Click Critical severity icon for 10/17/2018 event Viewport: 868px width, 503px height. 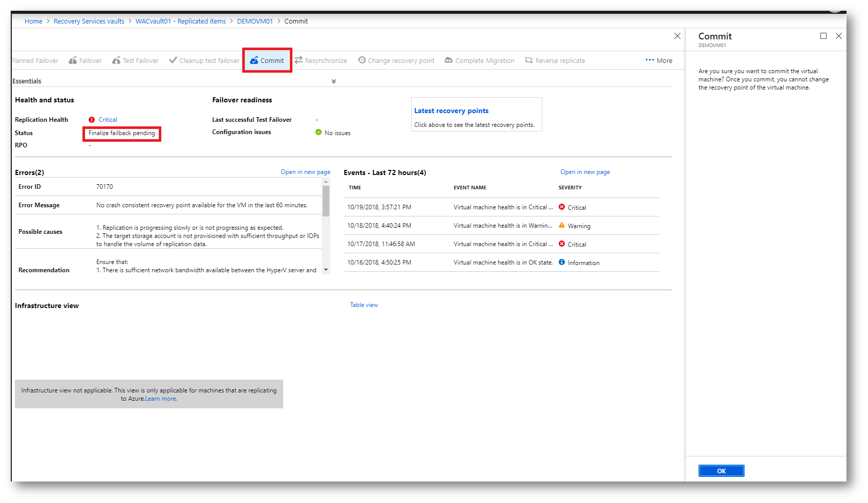click(x=562, y=244)
